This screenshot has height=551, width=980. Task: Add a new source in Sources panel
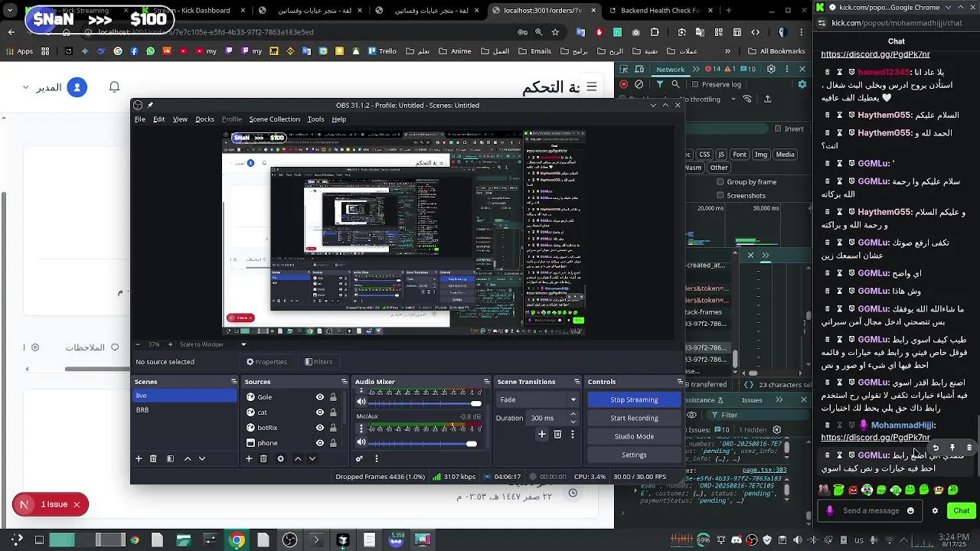click(x=249, y=458)
